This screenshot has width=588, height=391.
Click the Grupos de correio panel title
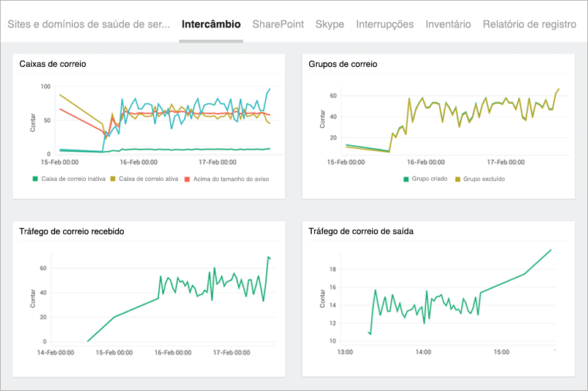coord(342,64)
